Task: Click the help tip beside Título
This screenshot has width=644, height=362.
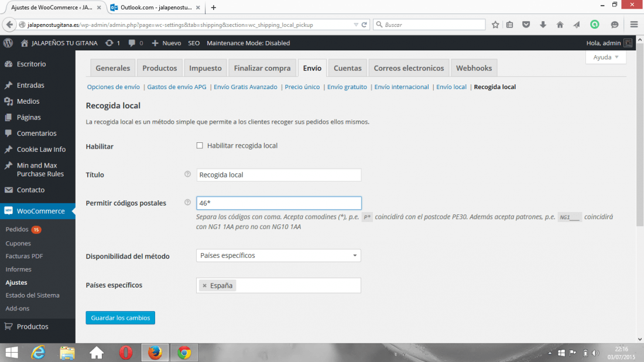Action: pos(187,174)
